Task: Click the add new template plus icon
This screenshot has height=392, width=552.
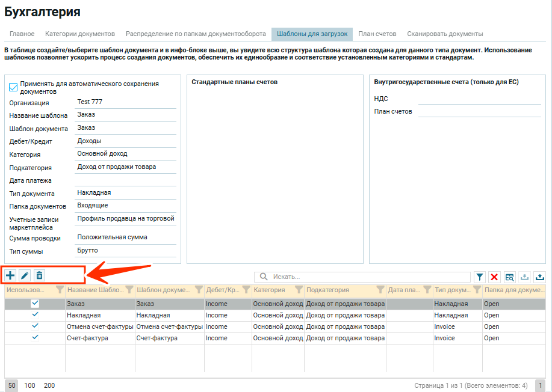Action: click(11, 275)
